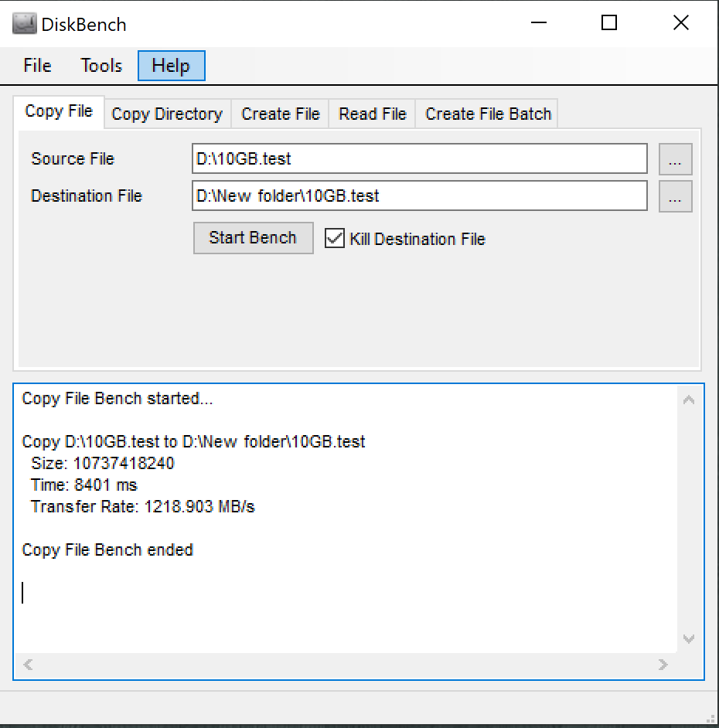This screenshot has width=719, height=728.
Task: Click the log horizontal scroll left arrow
Action: click(x=28, y=665)
